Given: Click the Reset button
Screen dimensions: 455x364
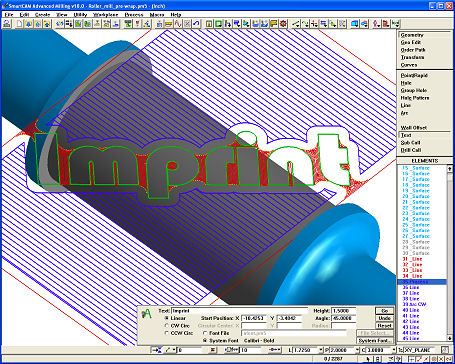Looking at the screenshot, I should [x=384, y=326].
